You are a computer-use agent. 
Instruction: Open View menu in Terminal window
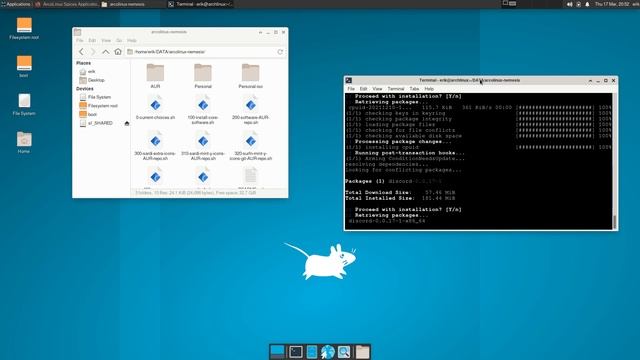(378, 89)
